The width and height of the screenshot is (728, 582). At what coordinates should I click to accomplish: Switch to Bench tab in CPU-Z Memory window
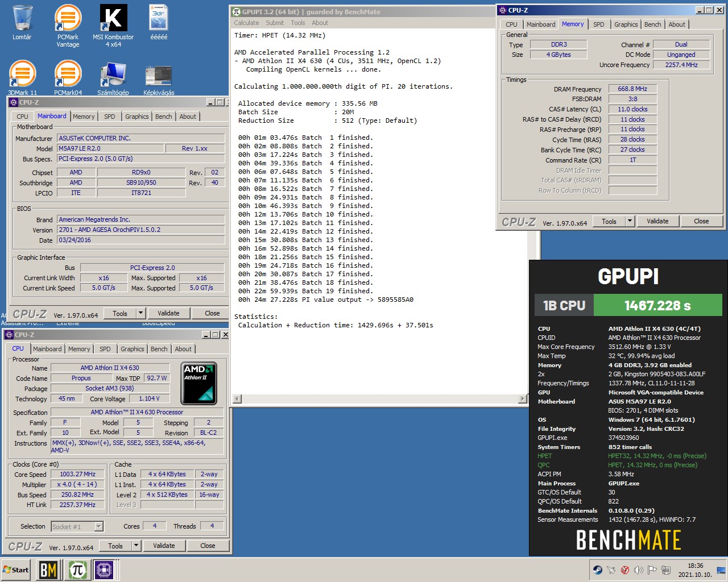(653, 24)
